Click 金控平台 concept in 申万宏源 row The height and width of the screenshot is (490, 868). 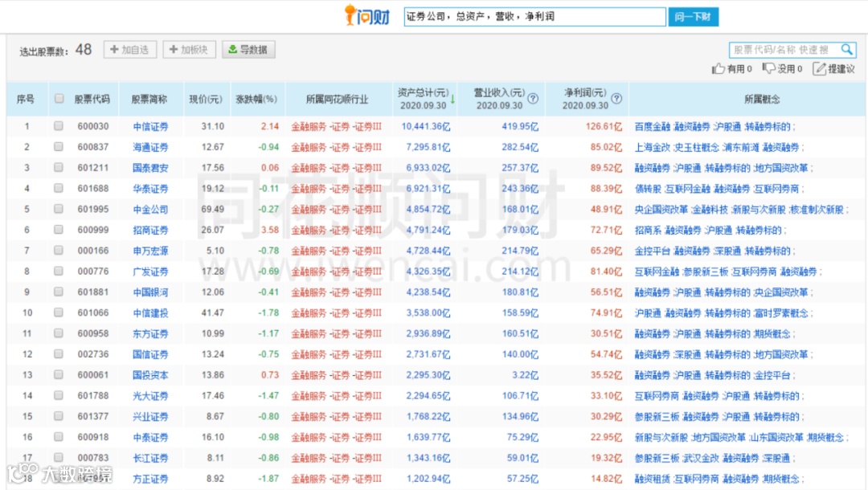(652, 251)
